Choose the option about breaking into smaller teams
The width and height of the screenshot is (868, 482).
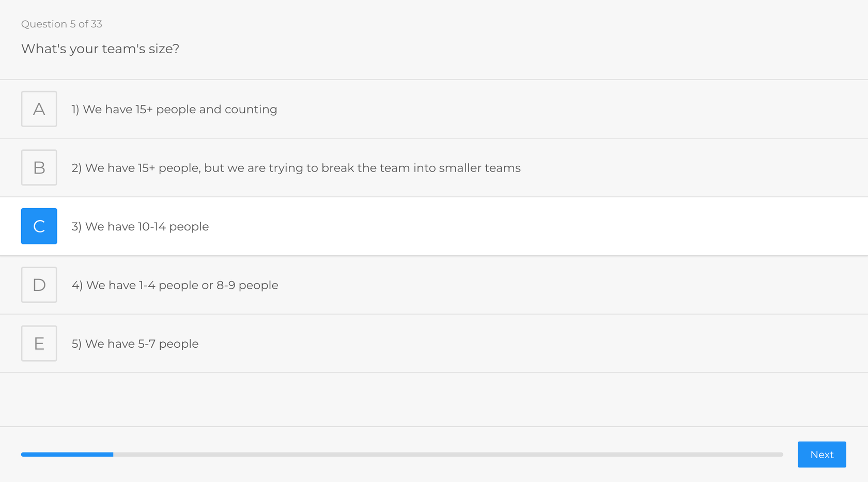[296, 167]
